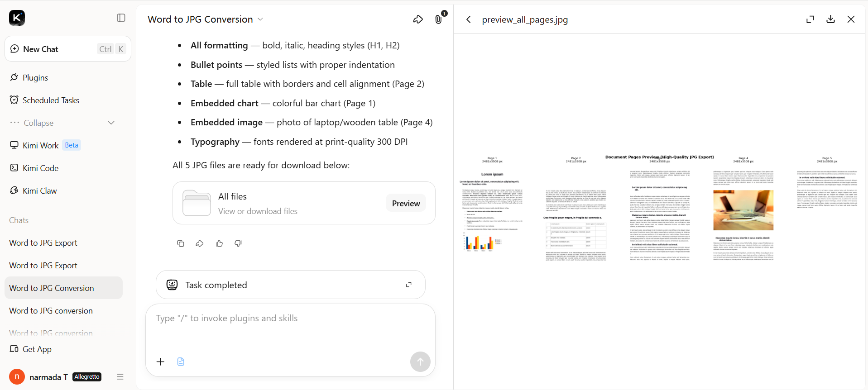This screenshot has height=390, width=868.
Task: Select the document skill icon in input box
Action: (x=181, y=361)
